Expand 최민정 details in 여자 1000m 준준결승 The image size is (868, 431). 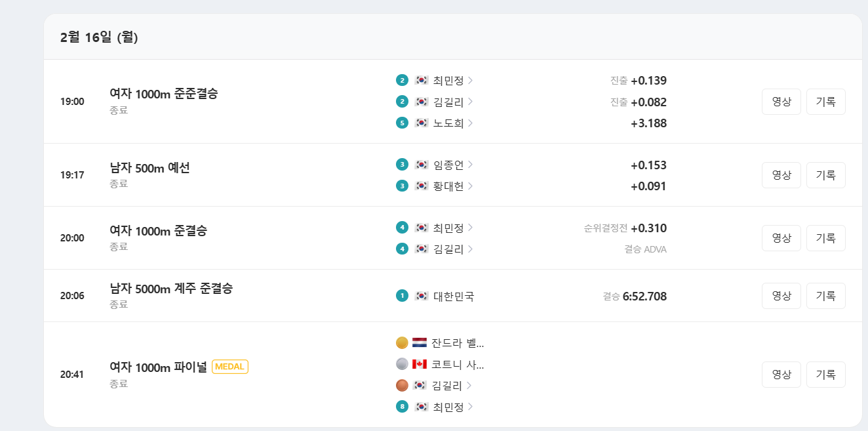coord(449,80)
